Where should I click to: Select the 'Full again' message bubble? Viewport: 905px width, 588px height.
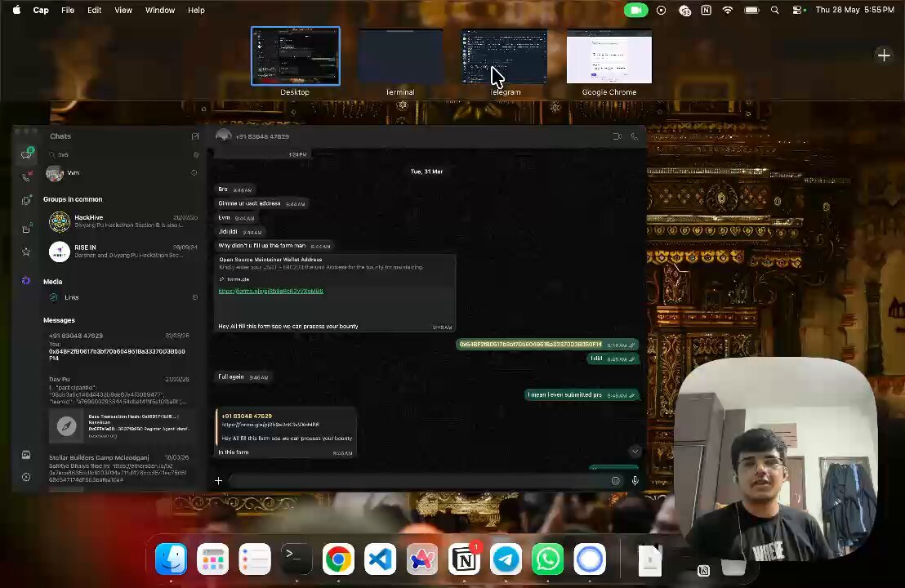(243, 376)
